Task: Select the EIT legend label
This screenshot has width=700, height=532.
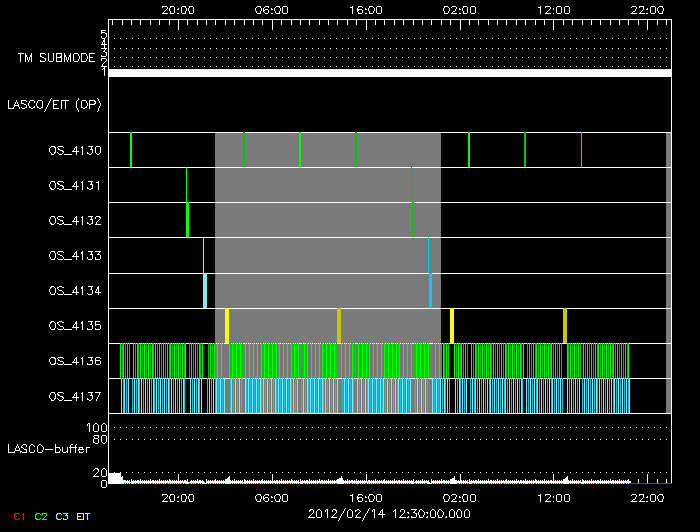Action: (85, 516)
